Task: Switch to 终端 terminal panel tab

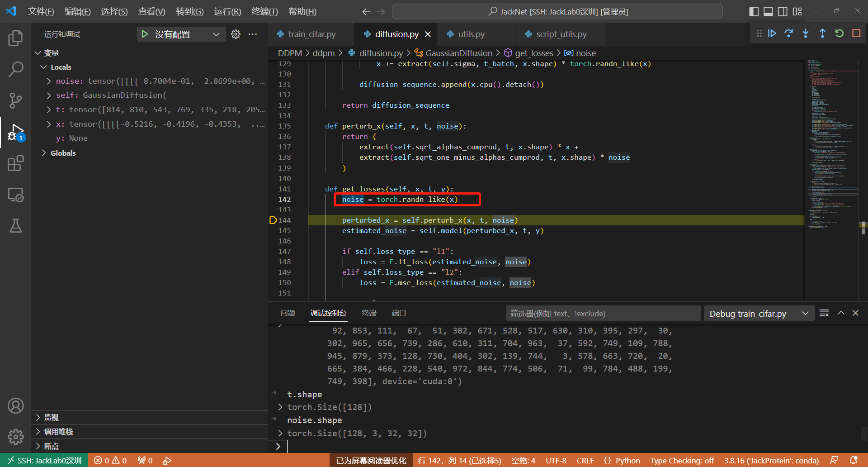Action: tap(369, 313)
